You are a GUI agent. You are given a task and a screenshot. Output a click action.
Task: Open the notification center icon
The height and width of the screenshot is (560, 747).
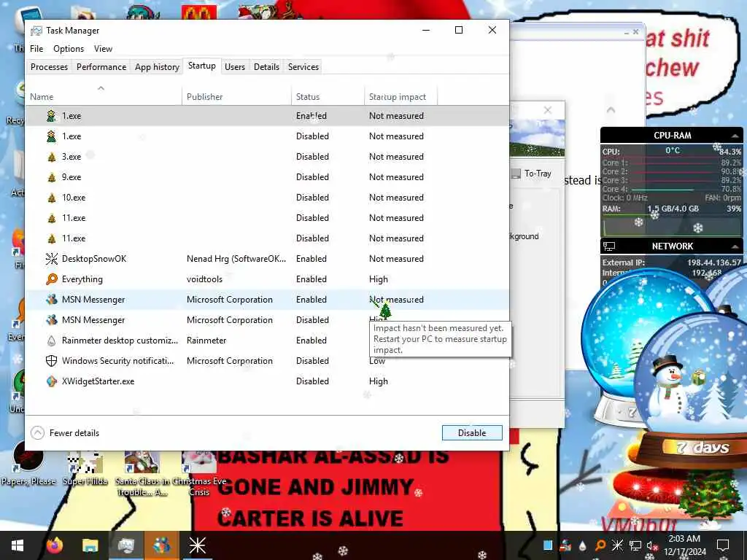[723, 545]
